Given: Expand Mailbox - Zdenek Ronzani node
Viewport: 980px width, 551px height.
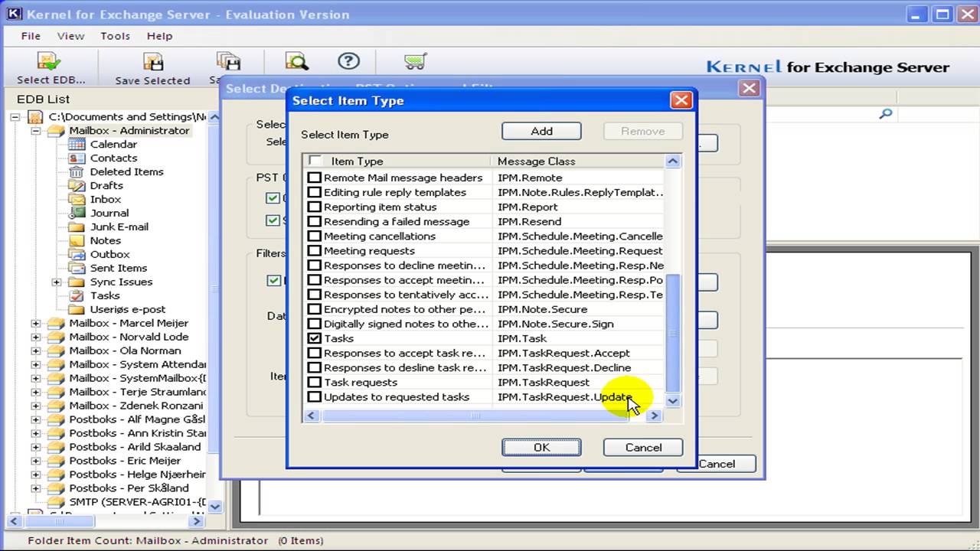Looking at the screenshot, I should click(x=36, y=406).
